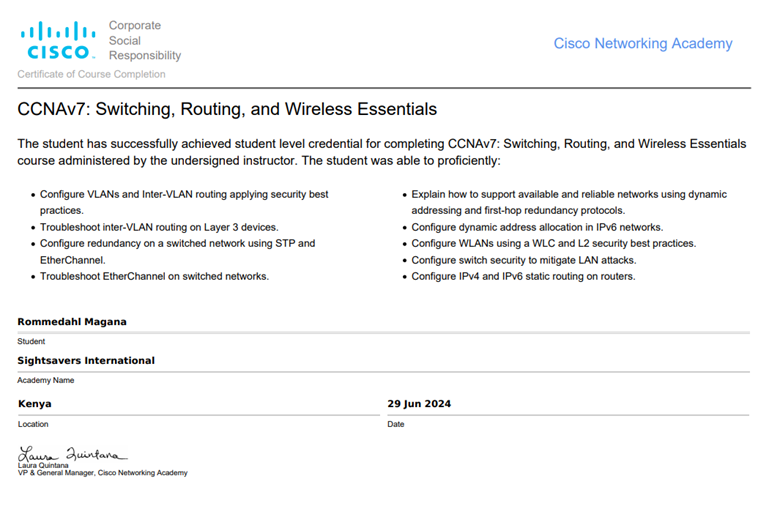Click the Troubleshoot inter-VLAN routing bullet
This screenshot has height=525, width=780.
(159, 227)
